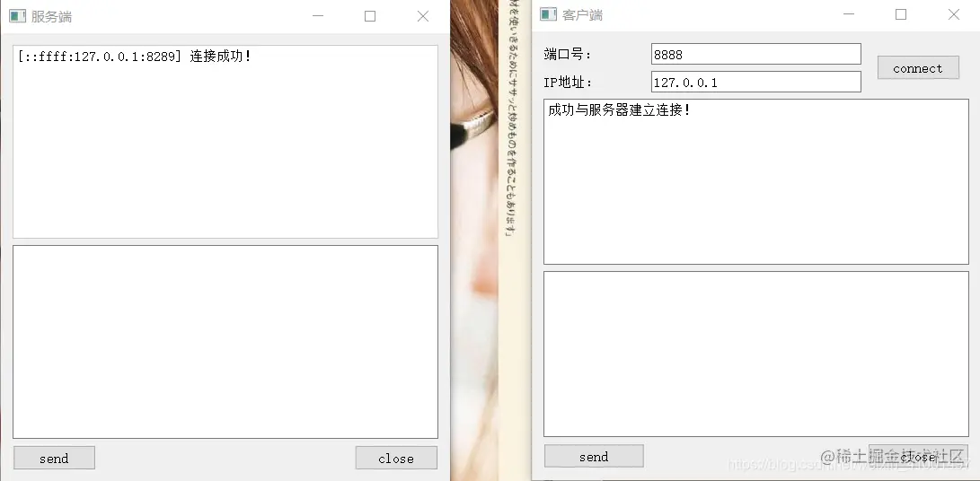
Task: Click the IP地址 label
Action: [568, 83]
